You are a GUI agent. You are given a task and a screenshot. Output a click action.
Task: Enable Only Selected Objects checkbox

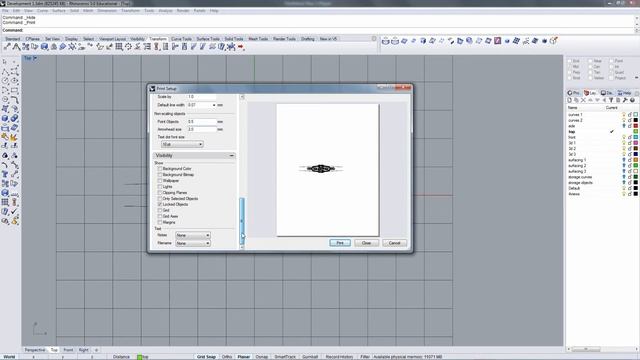coord(160,198)
